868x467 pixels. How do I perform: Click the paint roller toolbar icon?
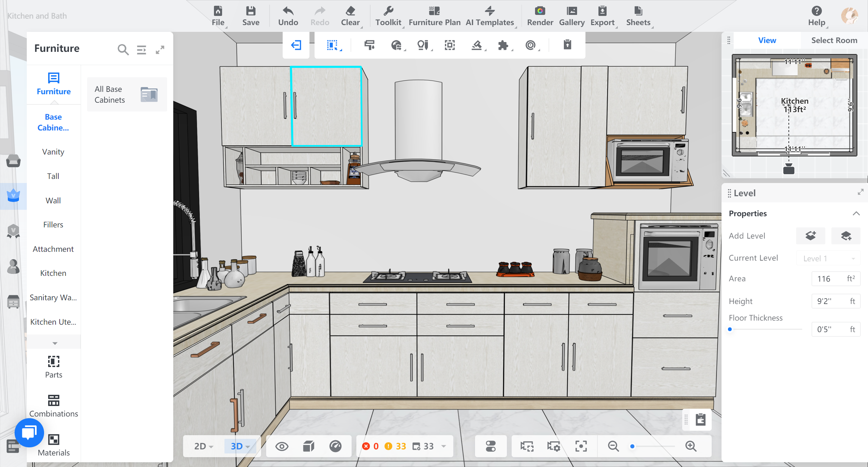click(x=369, y=45)
